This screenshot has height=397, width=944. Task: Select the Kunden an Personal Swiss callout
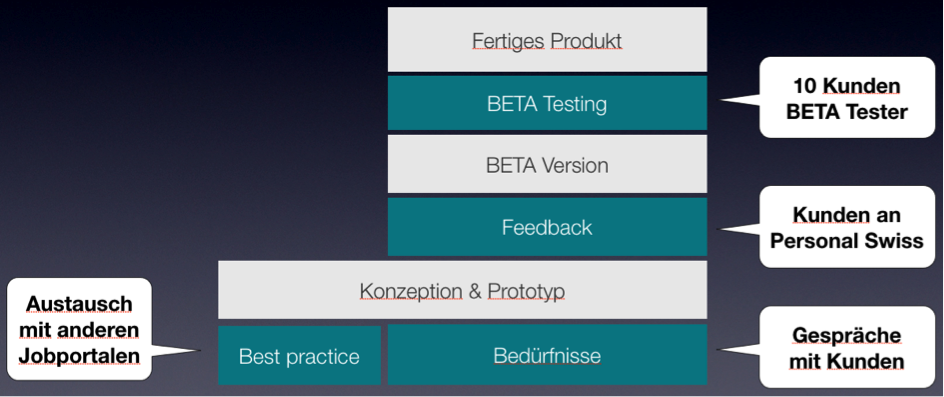(846, 227)
